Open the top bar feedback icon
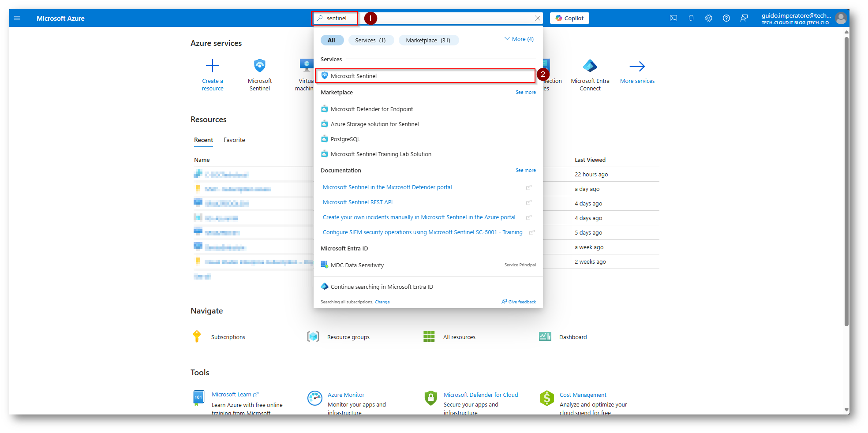The width and height of the screenshot is (868, 433). [x=744, y=18]
